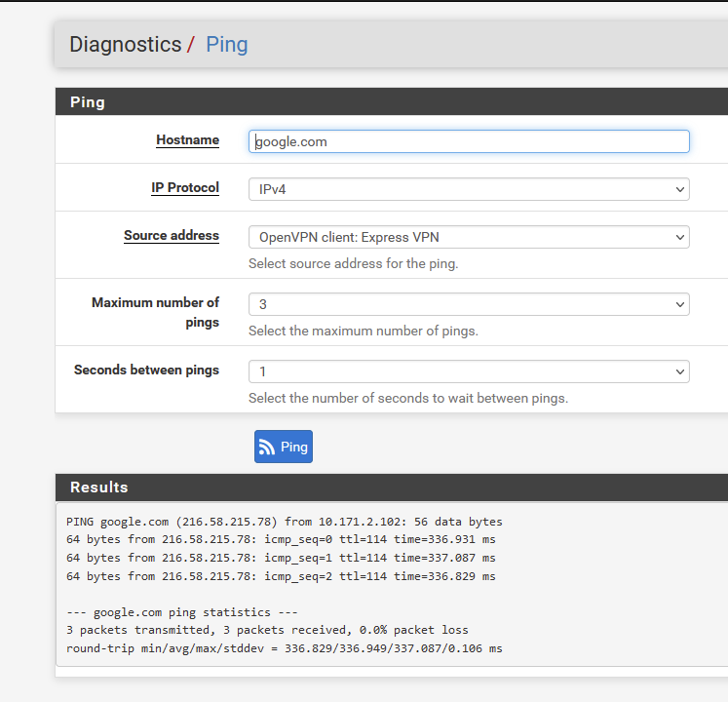Open the Seconds between pings dropdown
The width and height of the screenshot is (728, 702).
[x=469, y=371]
